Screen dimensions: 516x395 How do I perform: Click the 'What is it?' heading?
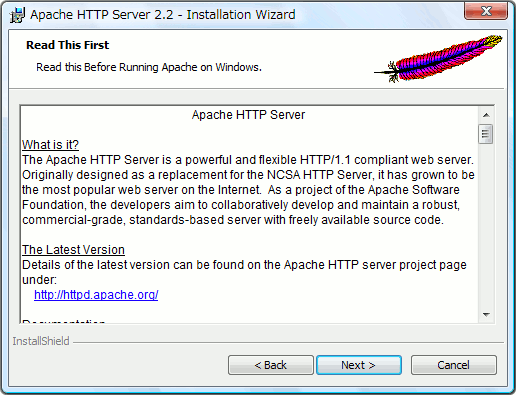50,145
